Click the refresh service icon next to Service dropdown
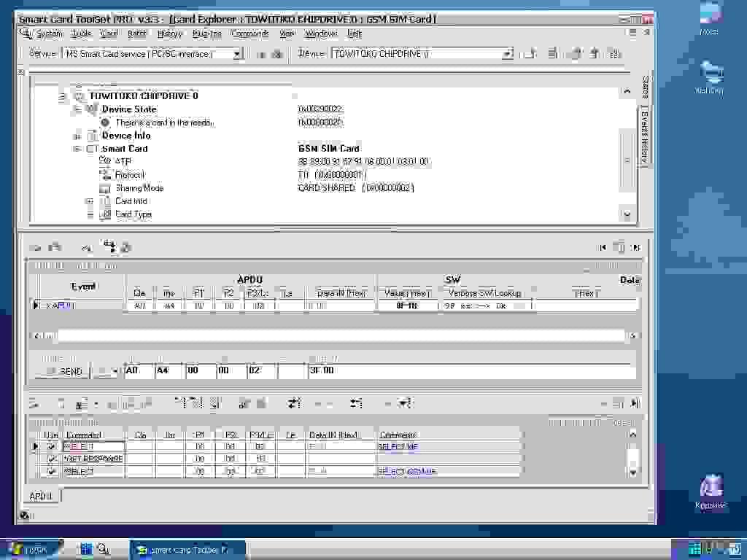The image size is (747, 560). (x=261, y=53)
